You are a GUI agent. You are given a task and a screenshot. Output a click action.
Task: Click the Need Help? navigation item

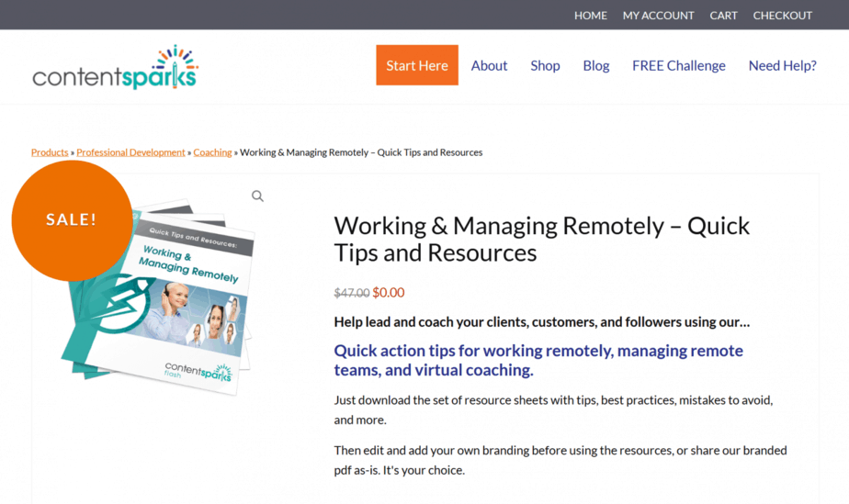click(x=782, y=65)
